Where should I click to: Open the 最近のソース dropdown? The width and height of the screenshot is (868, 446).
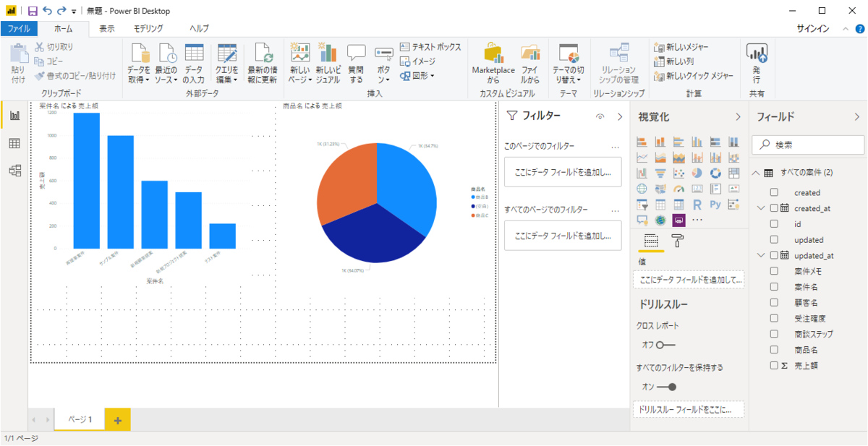point(166,64)
